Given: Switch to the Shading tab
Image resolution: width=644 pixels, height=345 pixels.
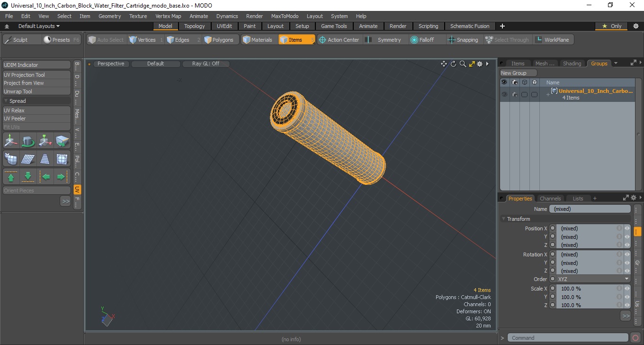Looking at the screenshot, I should [572, 64].
